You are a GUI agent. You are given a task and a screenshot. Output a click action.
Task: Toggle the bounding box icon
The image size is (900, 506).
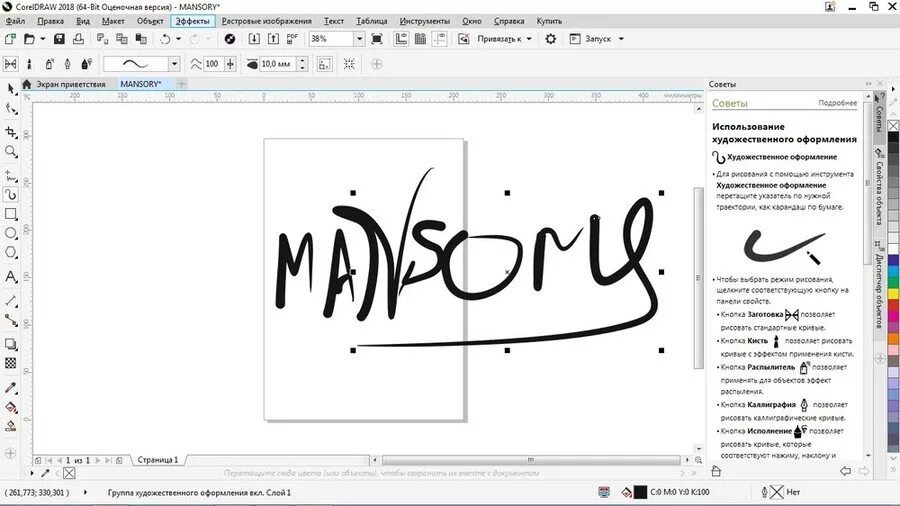pos(349,64)
